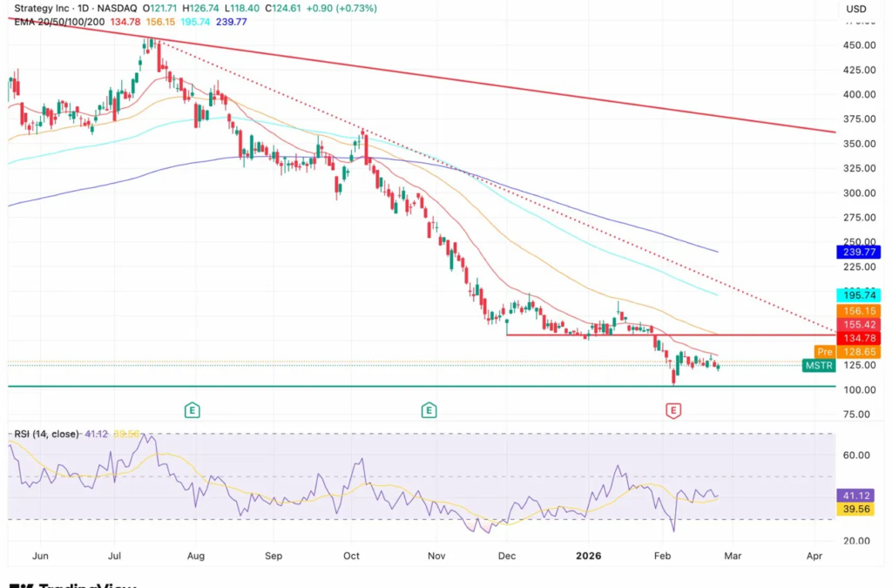Viewport: 892px width, 588px height.
Task: Click the 2026 label on the time axis
Action: 588,556
